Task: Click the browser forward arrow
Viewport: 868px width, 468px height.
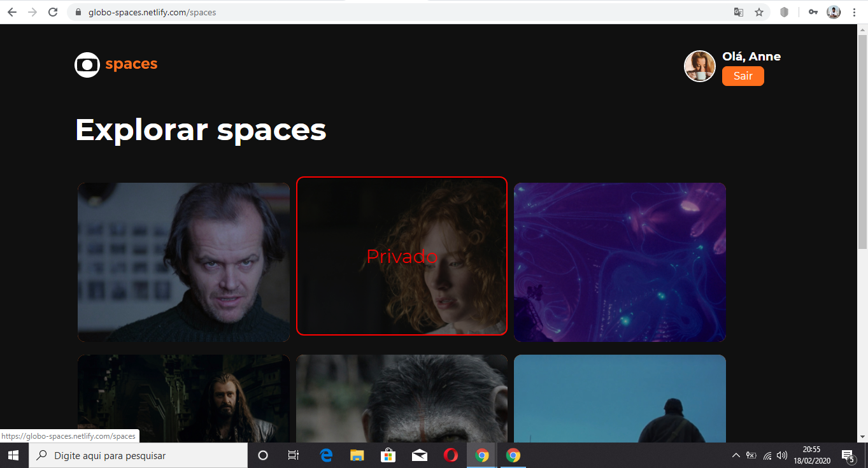Action: [x=32, y=12]
